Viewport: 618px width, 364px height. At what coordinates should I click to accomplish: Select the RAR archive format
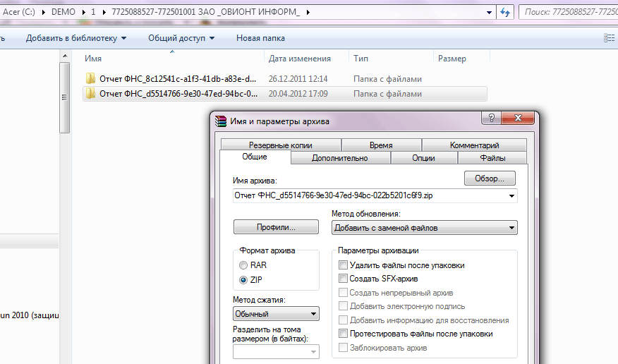click(x=243, y=265)
